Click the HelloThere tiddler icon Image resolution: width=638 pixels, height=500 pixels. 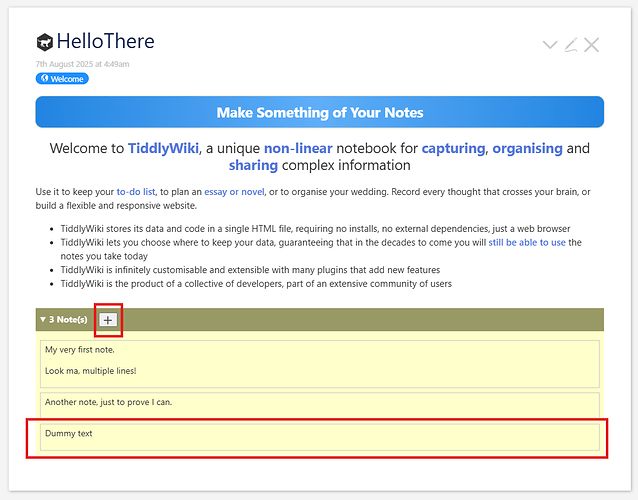pyautogui.click(x=45, y=42)
